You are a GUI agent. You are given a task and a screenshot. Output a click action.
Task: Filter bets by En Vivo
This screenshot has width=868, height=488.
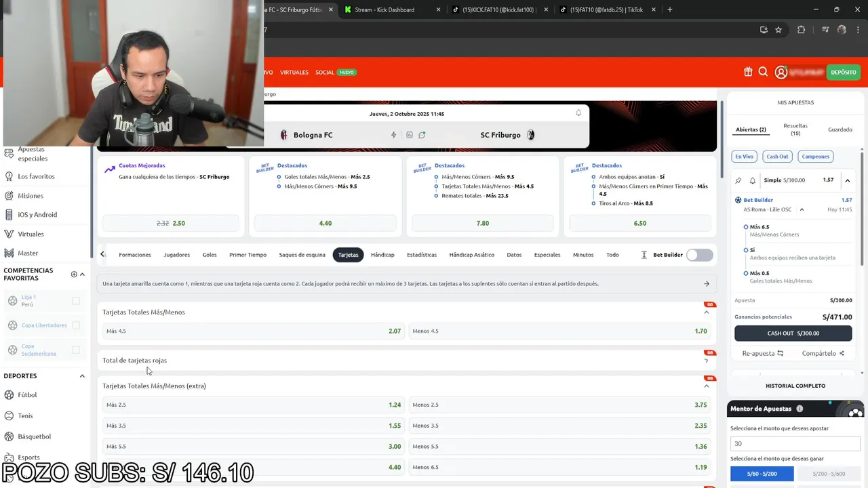(x=744, y=157)
